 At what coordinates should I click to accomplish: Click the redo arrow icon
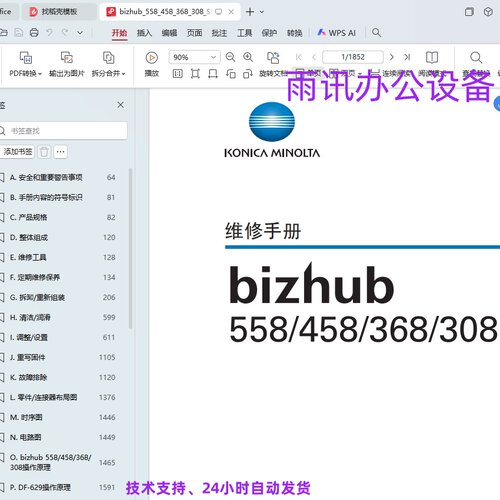pyautogui.click(x=65, y=33)
